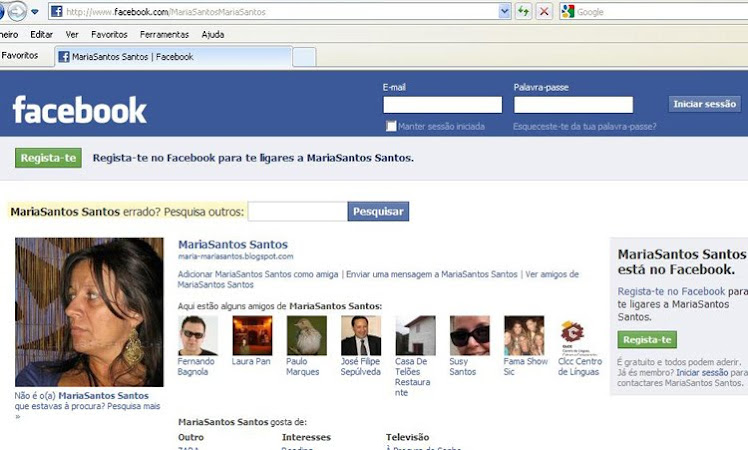Click Adicionar MariaSantos Santos como amiga
The width and height of the screenshot is (748, 450).
click(258, 274)
